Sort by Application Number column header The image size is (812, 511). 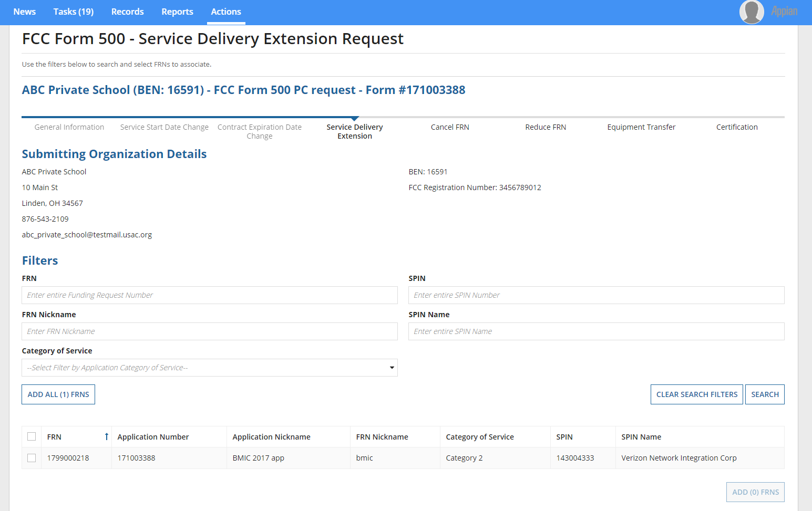point(153,437)
